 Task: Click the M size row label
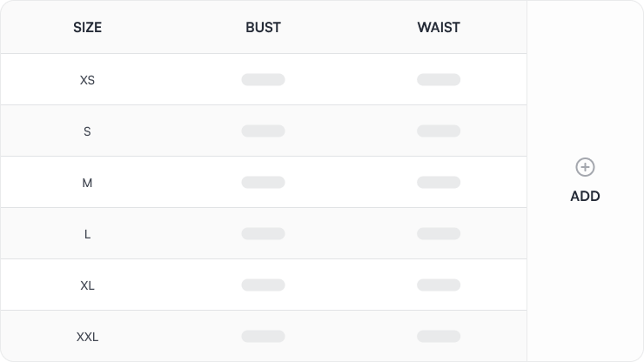point(87,183)
